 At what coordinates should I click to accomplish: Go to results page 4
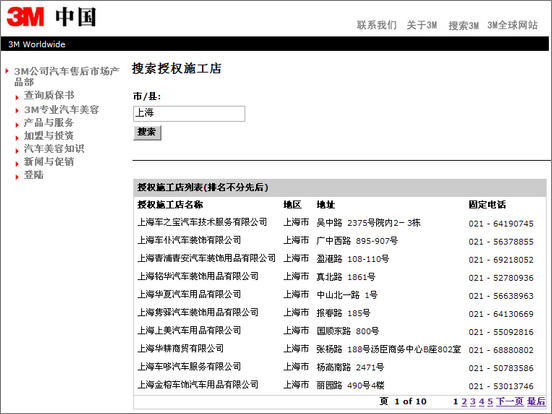point(482,401)
